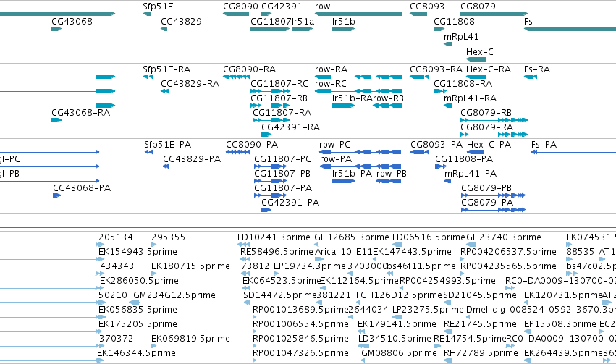Viewport: 616px width, 364px height.
Task: Select the CG8079-RB transcript label
Action: (x=486, y=113)
